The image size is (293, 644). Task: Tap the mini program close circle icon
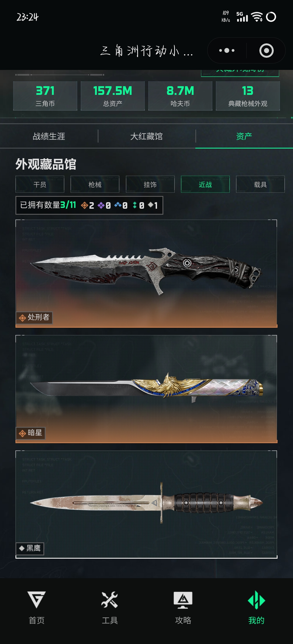(266, 50)
